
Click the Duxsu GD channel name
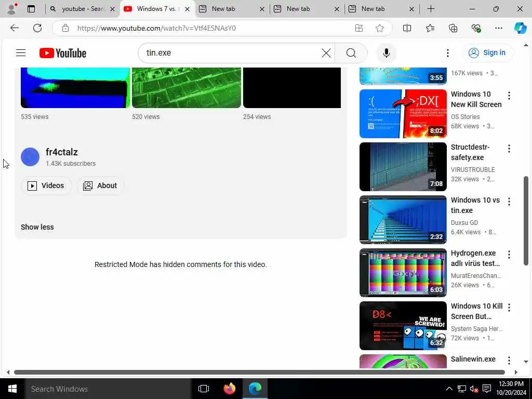464,222
